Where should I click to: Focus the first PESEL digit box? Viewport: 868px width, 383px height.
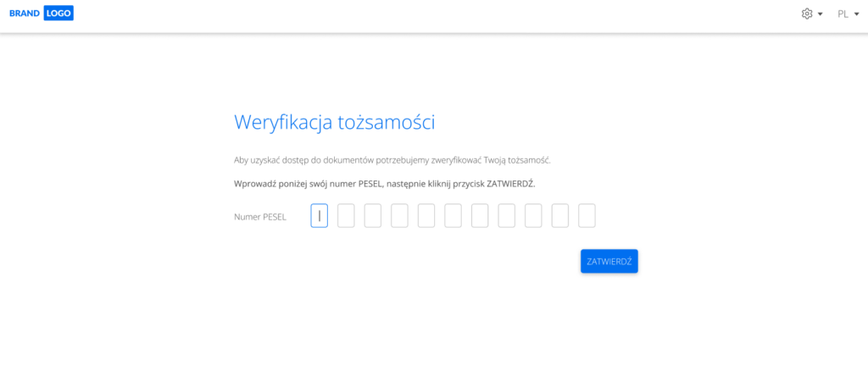point(319,216)
